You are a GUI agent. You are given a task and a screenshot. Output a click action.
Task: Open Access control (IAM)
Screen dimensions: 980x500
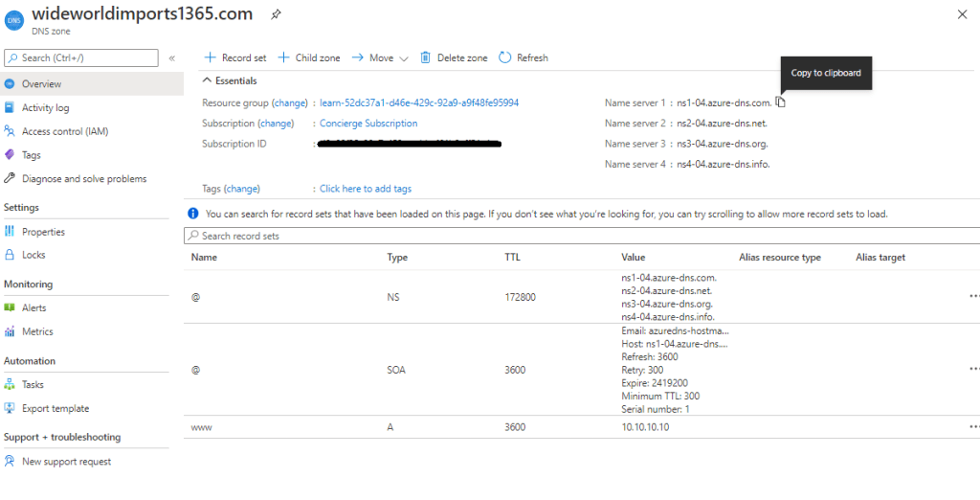coord(65,131)
